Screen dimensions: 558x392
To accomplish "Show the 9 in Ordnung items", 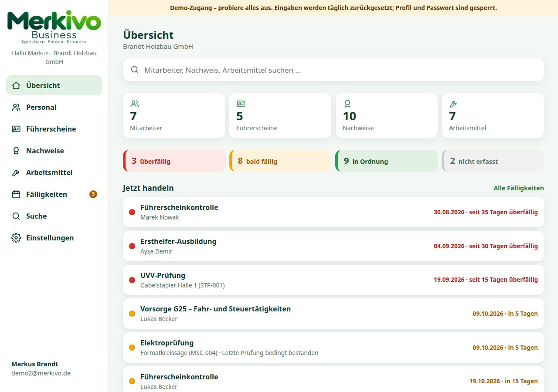I will pos(387,161).
